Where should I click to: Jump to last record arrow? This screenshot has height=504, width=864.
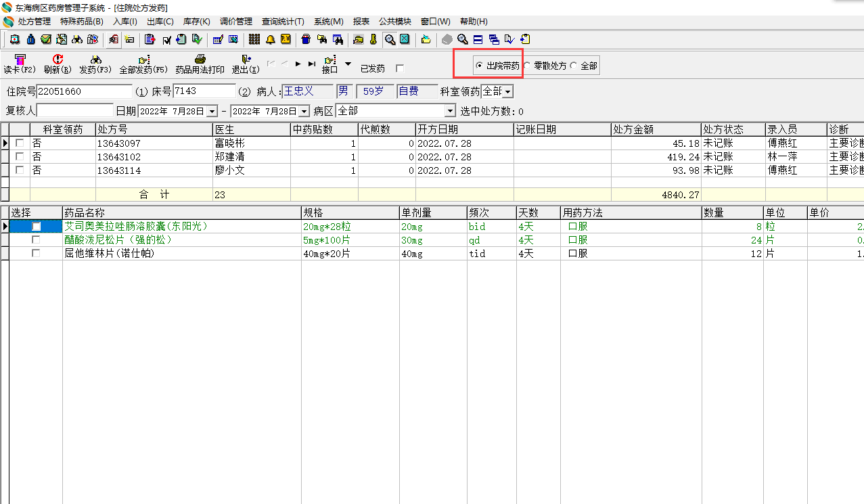point(311,64)
